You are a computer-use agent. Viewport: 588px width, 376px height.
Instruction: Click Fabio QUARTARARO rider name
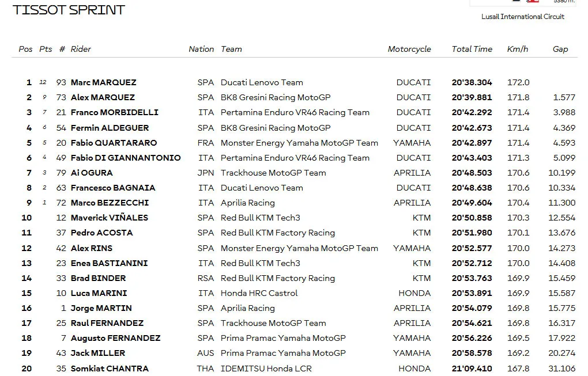(x=114, y=143)
